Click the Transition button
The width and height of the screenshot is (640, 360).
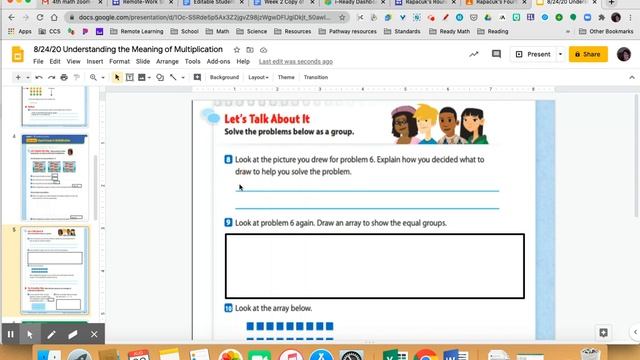(x=316, y=77)
